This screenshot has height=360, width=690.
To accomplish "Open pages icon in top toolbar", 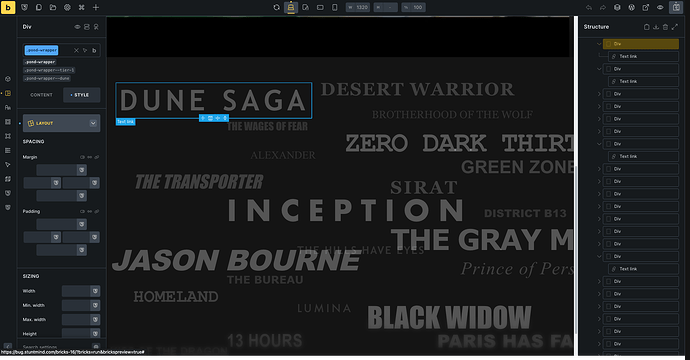I will (x=39, y=7).
